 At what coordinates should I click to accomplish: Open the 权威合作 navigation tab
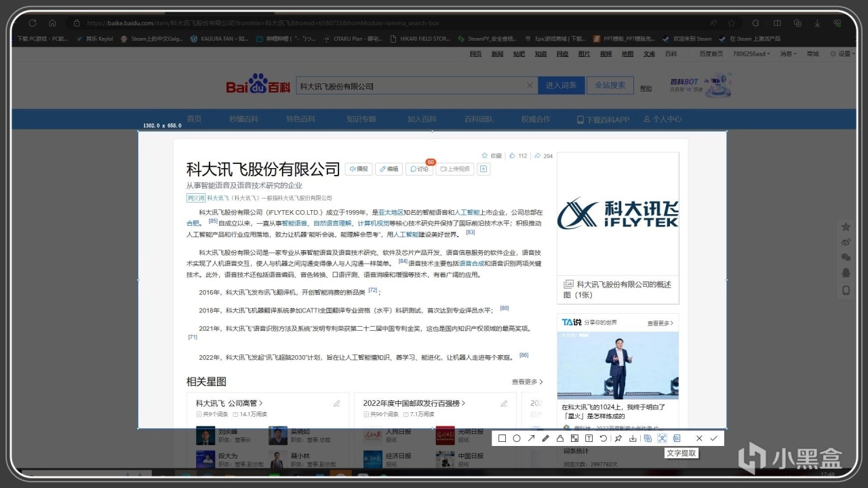click(x=536, y=119)
